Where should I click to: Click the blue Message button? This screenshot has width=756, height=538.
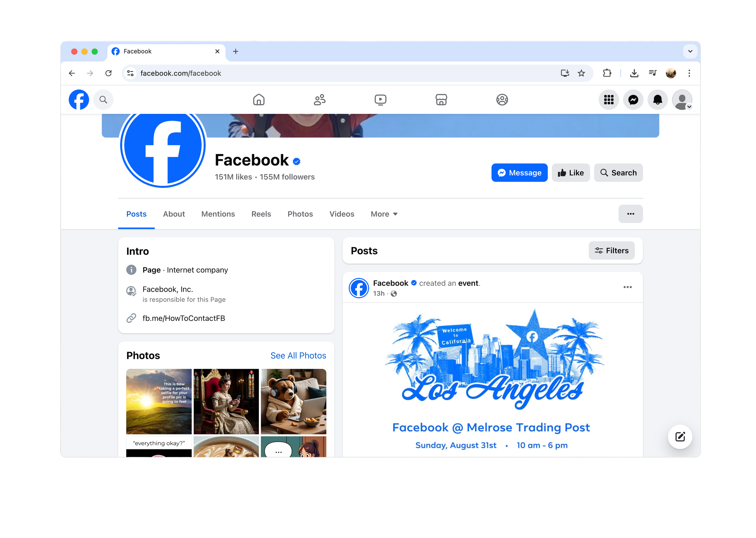click(x=520, y=172)
